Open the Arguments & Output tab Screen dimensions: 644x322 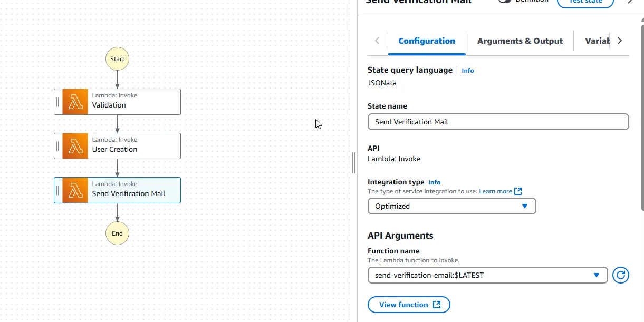520,41
